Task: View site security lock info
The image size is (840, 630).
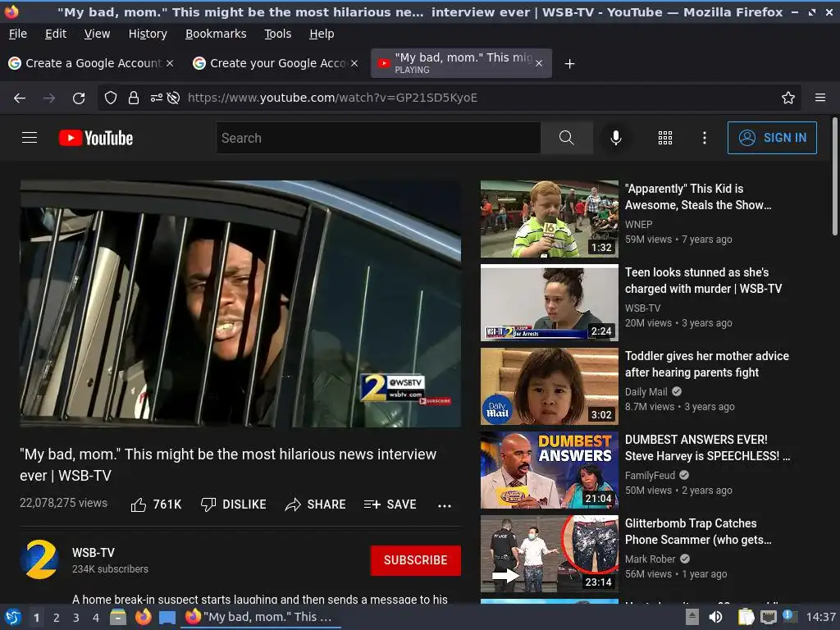Action: click(x=134, y=98)
